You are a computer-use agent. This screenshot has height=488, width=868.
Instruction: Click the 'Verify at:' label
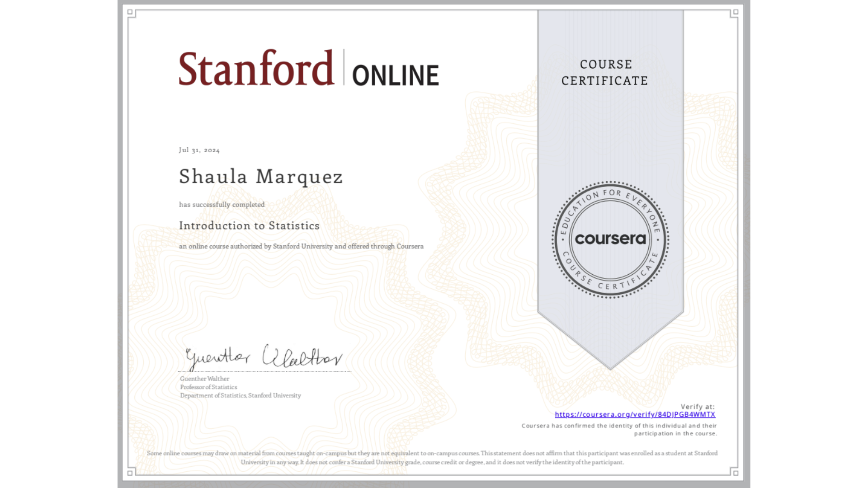pyautogui.click(x=697, y=407)
